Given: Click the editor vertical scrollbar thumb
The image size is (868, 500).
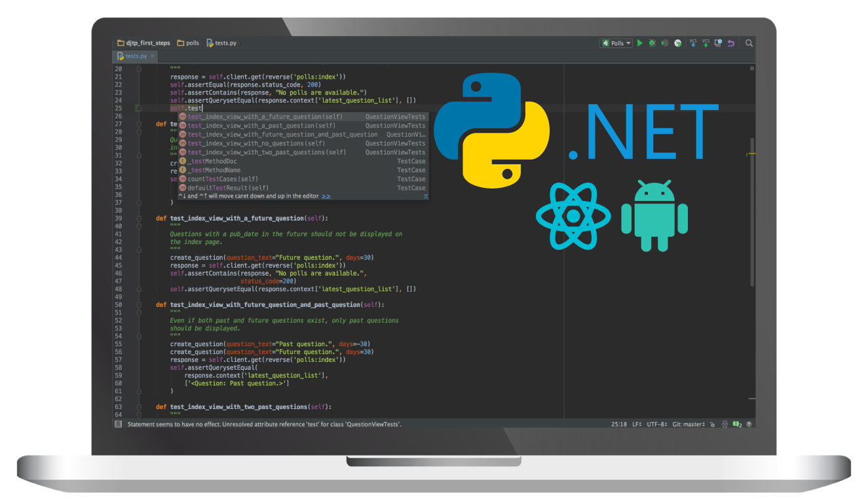Looking at the screenshot, I should [752, 211].
